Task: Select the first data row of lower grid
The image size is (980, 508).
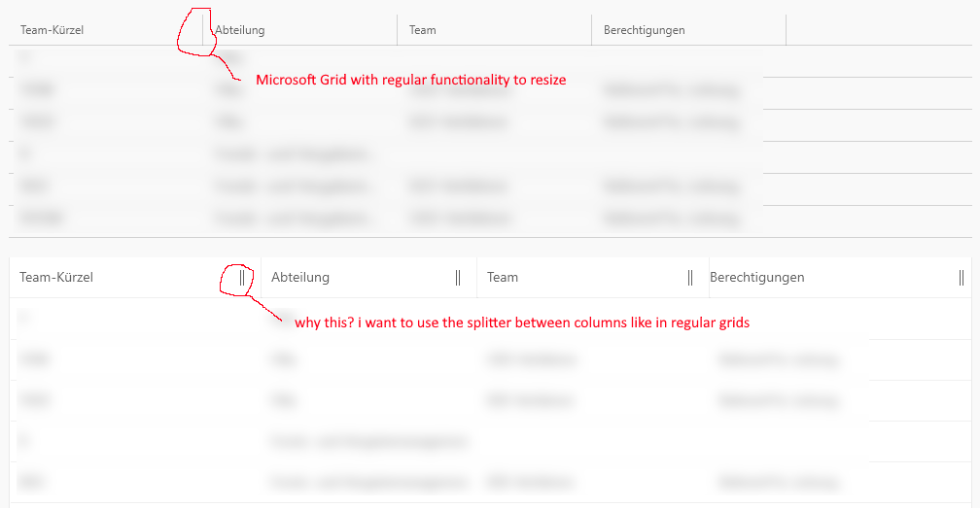Action: pyautogui.click(x=389, y=319)
